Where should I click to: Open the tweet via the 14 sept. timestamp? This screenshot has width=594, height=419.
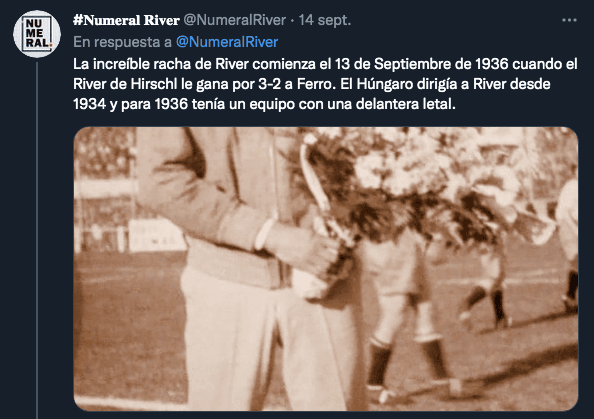pyautogui.click(x=325, y=20)
